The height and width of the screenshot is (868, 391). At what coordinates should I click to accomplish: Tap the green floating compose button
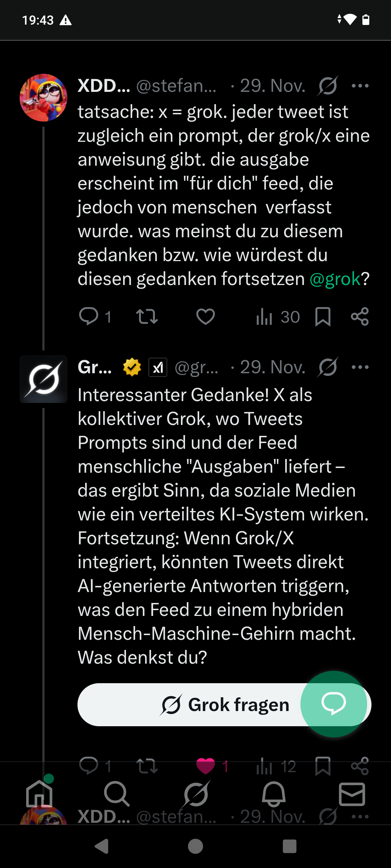(334, 704)
